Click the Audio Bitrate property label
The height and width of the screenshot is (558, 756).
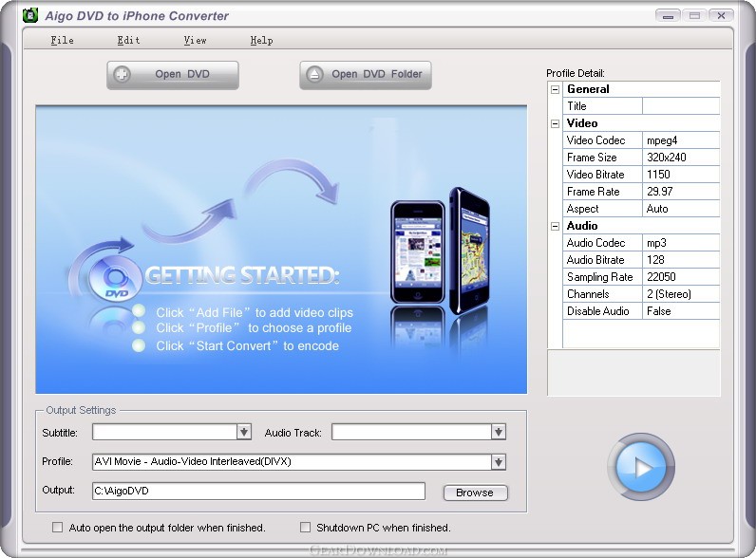coord(603,260)
